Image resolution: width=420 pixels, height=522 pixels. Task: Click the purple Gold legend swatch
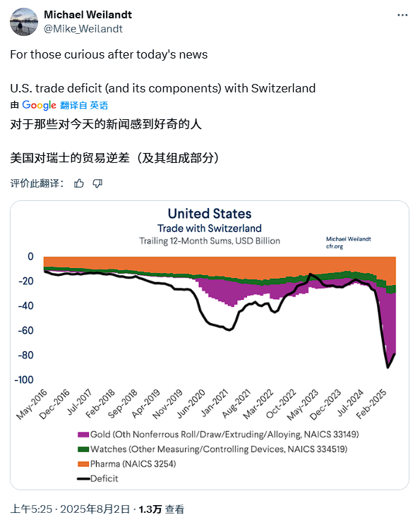[83, 435]
